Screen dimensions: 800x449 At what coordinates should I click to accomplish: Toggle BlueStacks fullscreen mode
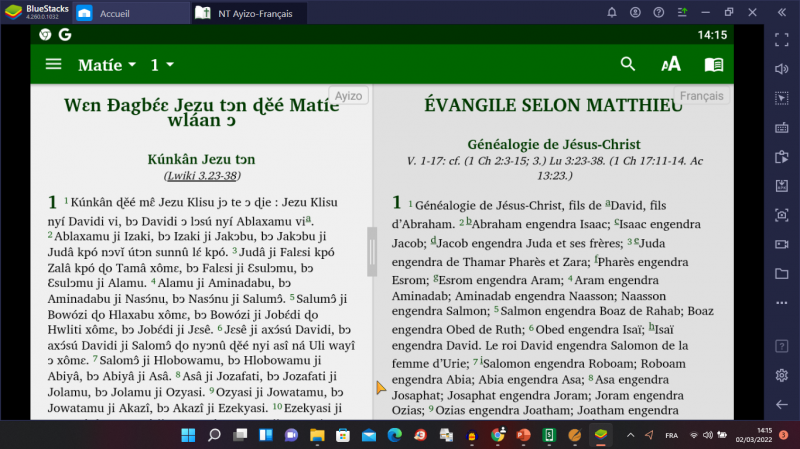pyautogui.click(x=782, y=40)
